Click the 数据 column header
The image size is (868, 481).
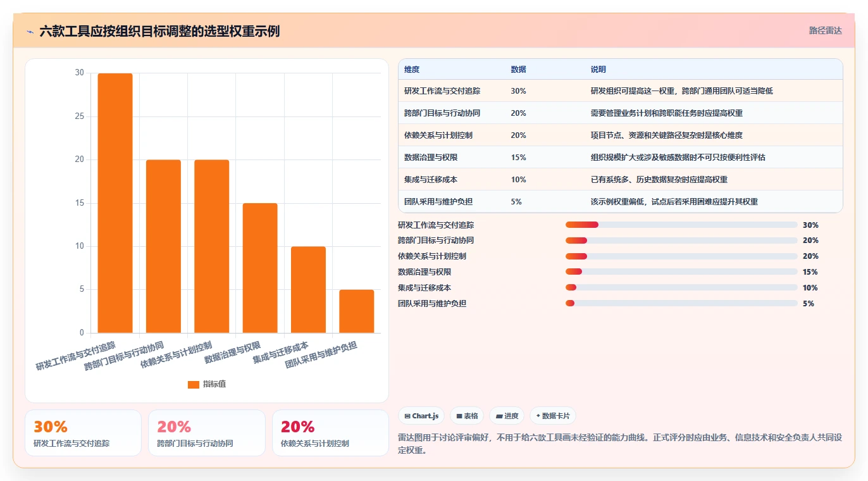518,70
